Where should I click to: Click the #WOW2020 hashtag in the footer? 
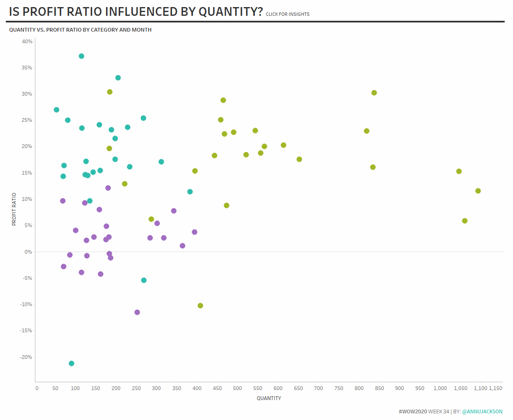pyautogui.click(x=412, y=412)
